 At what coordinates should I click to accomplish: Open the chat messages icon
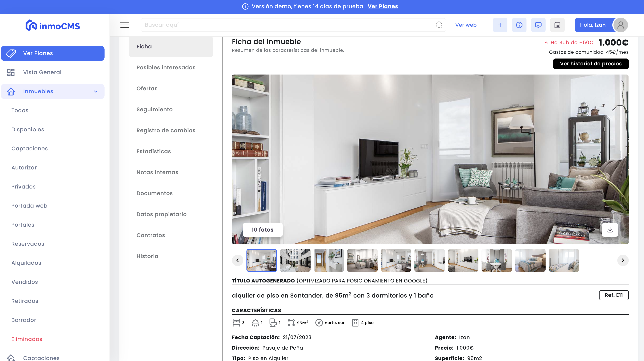pyautogui.click(x=538, y=25)
